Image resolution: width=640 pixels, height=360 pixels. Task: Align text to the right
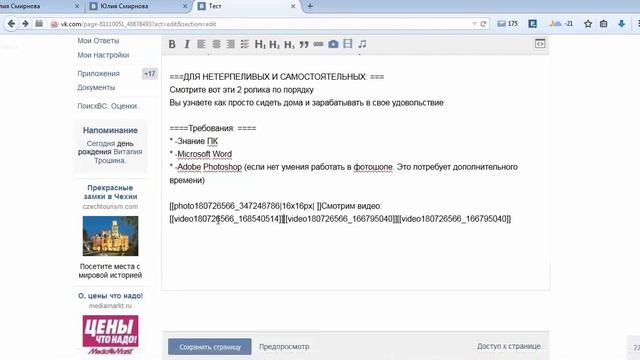click(230, 44)
